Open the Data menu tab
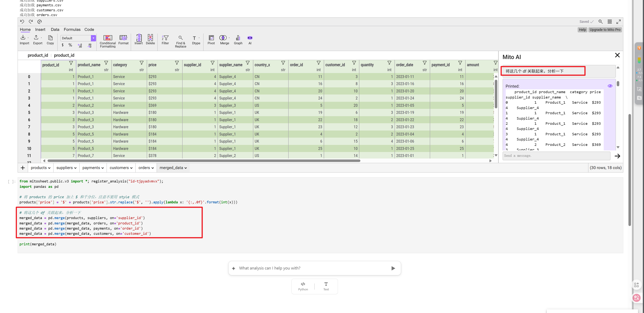This screenshot has height=313, width=644. point(55,30)
